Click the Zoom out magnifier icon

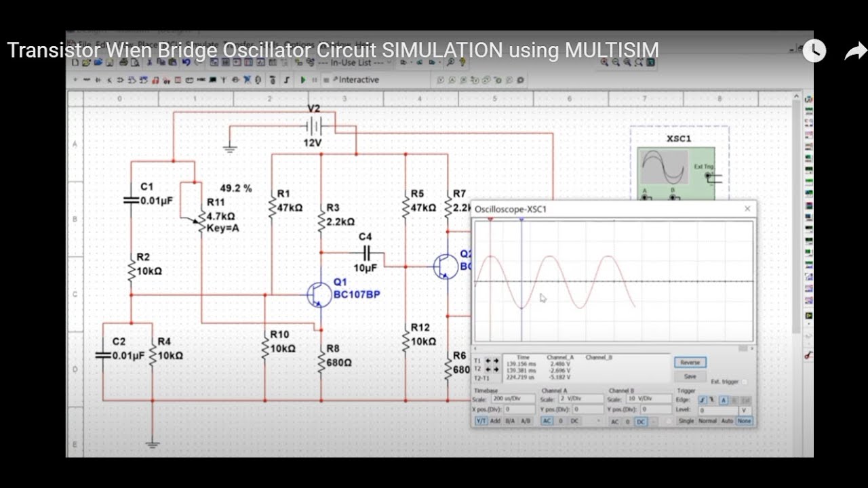(616, 62)
